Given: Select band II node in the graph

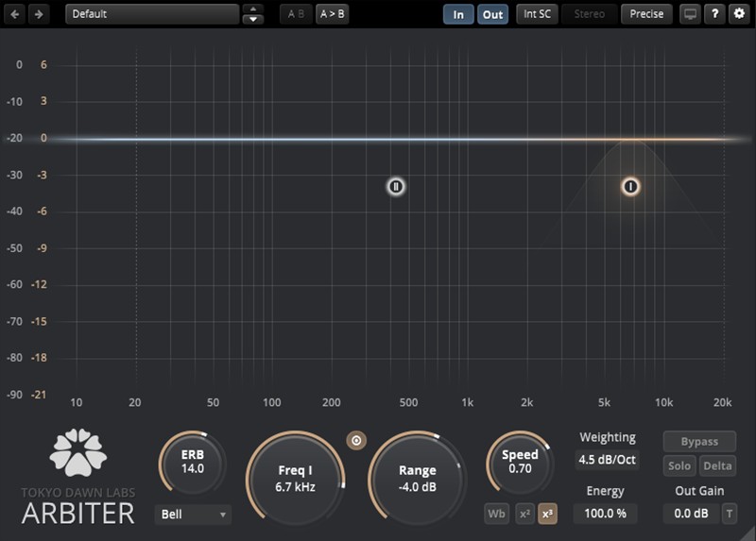Looking at the screenshot, I should 396,186.
